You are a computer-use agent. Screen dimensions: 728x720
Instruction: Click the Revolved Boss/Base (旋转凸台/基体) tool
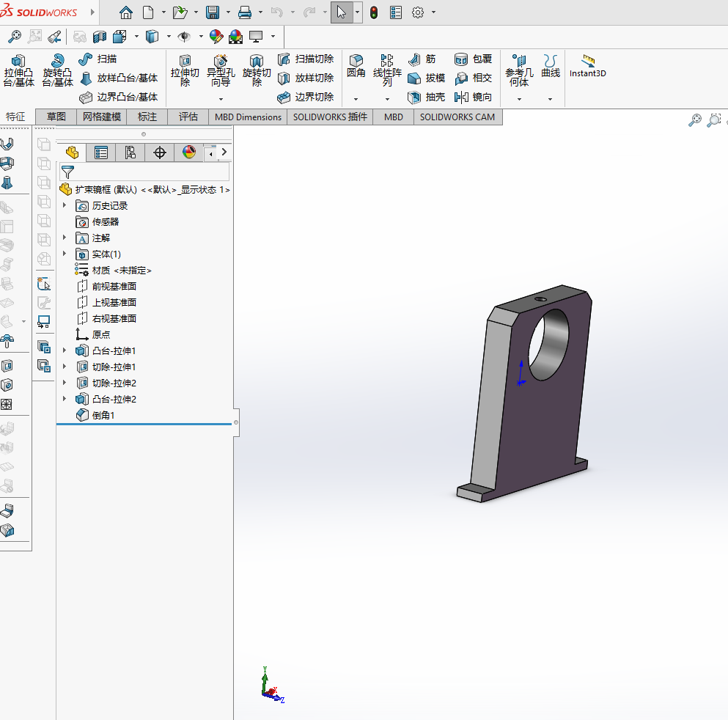(58, 70)
